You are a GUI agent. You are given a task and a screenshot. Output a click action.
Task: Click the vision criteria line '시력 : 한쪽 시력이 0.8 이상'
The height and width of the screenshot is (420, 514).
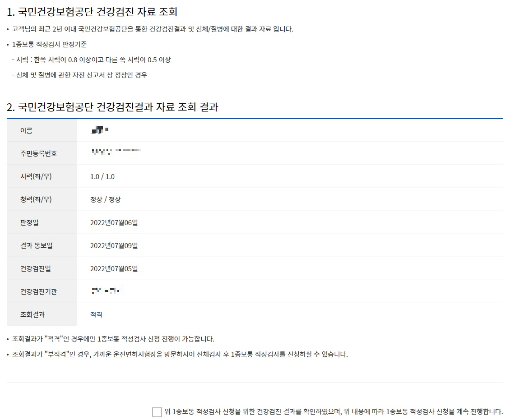[x=91, y=60]
